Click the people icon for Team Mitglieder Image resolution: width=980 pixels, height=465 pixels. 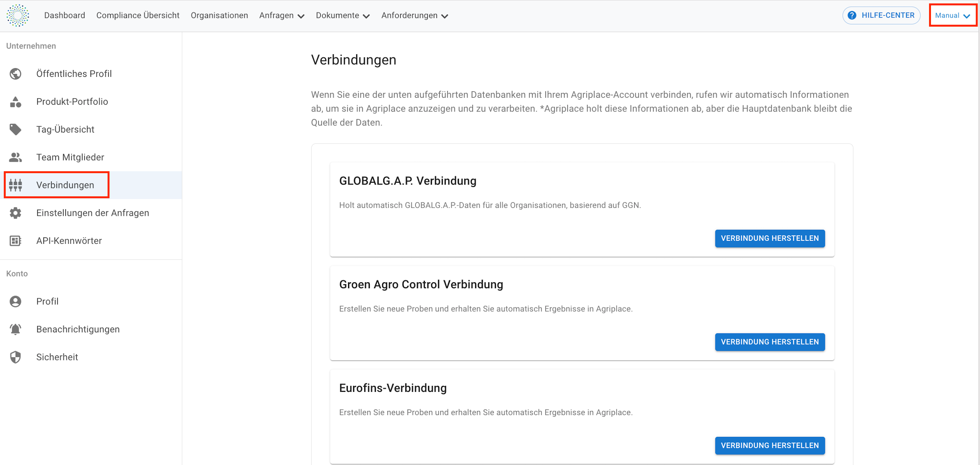click(x=16, y=157)
